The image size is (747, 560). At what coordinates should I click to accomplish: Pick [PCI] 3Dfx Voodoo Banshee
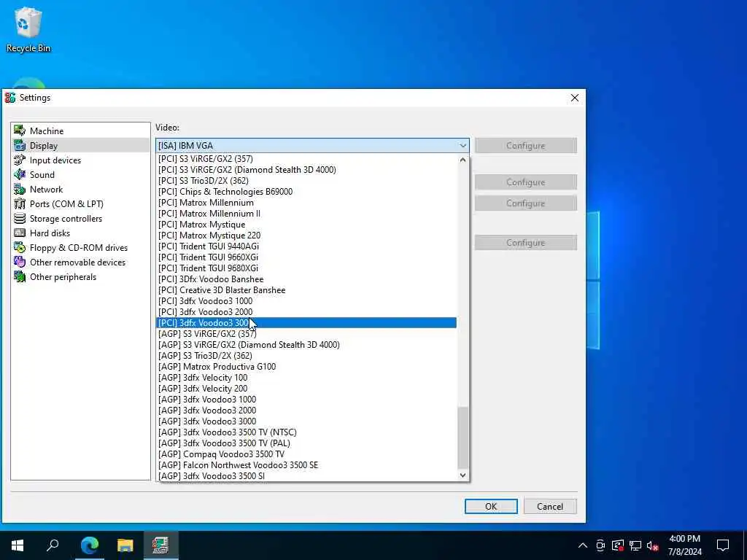click(x=306, y=279)
